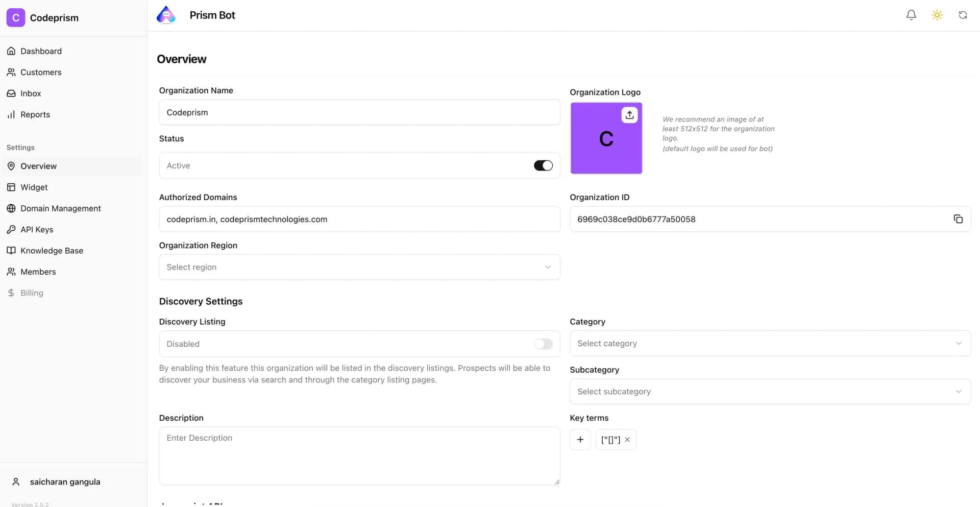
Task: Upload a new organization logo
Action: click(629, 115)
